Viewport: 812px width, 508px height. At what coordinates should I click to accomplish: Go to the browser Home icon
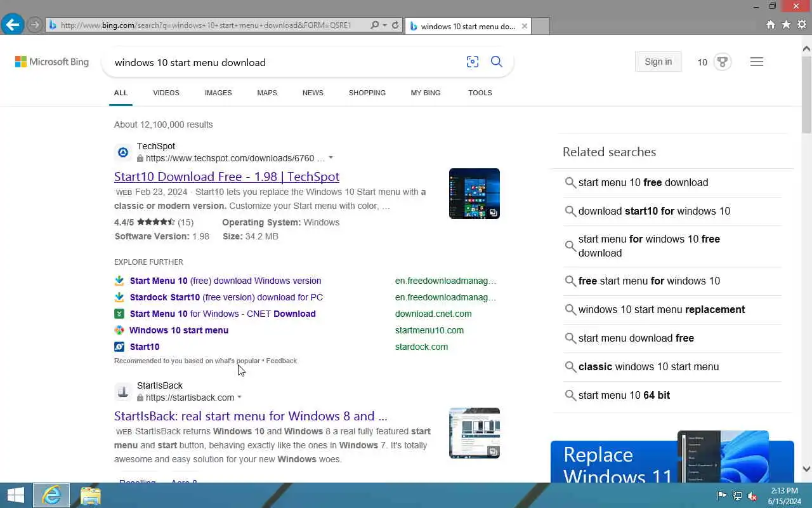(770, 25)
